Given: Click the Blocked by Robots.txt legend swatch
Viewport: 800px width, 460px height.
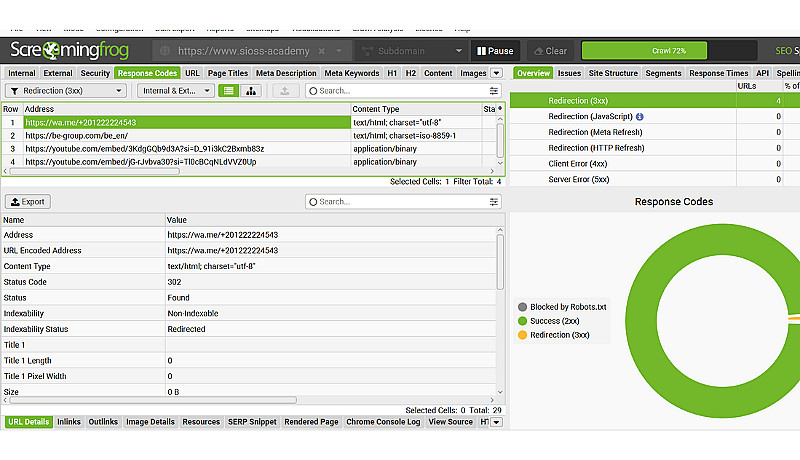Looking at the screenshot, I should pos(522,307).
